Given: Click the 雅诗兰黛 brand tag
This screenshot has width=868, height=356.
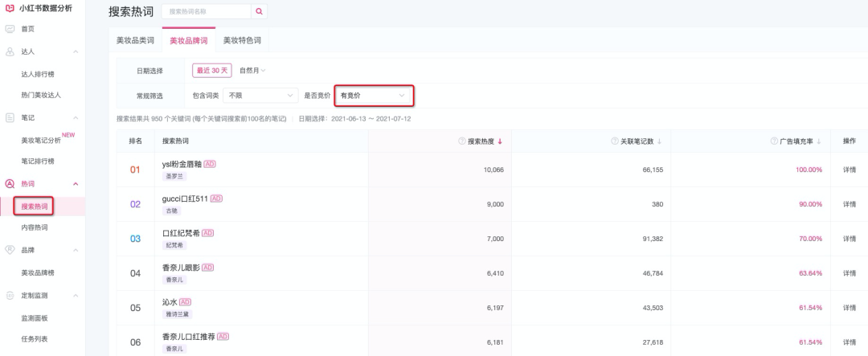Looking at the screenshot, I should tap(177, 314).
